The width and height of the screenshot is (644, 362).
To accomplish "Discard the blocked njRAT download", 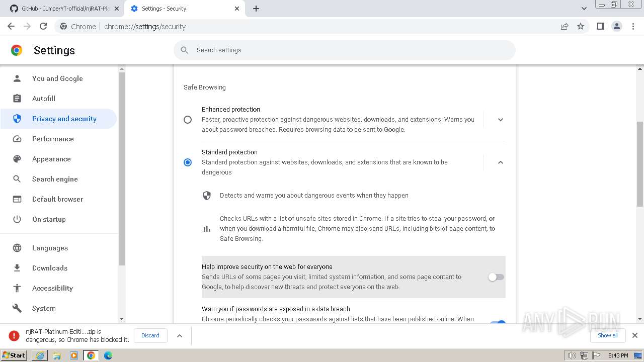I will [150, 335].
